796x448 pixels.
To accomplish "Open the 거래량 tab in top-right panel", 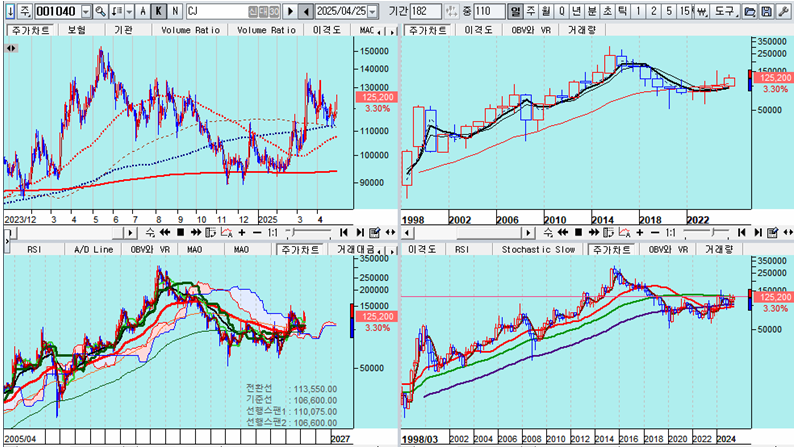I will point(582,30).
